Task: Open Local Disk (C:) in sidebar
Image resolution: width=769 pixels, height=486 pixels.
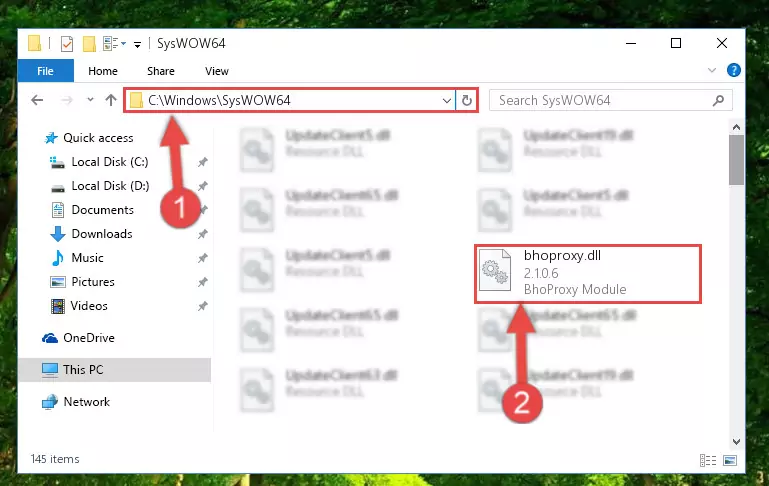Action: [x=110, y=162]
